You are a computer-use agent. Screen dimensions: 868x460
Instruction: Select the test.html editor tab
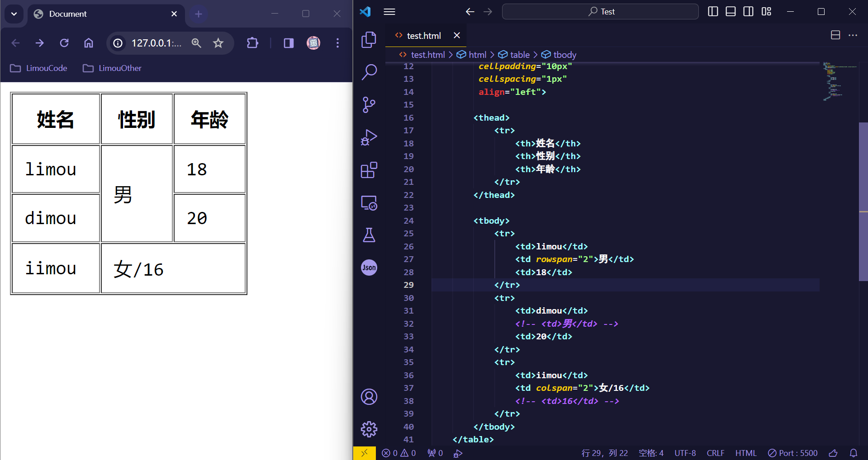coord(423,36)
